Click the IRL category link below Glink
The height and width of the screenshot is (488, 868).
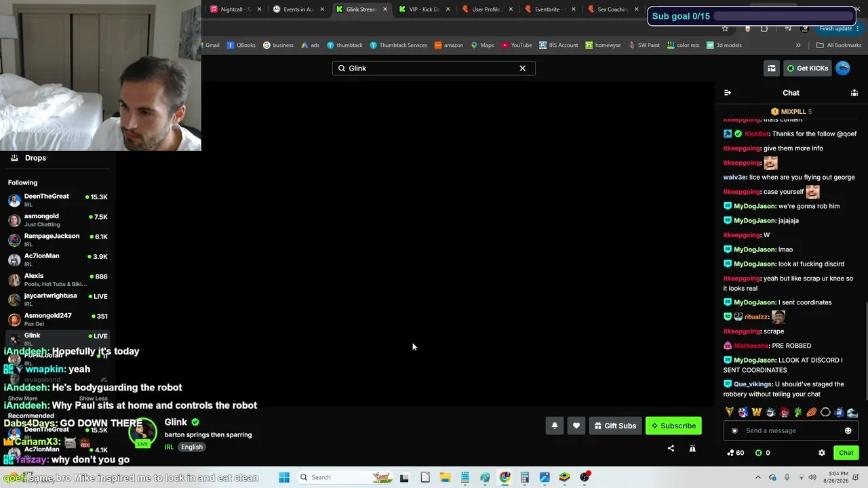[x=169, y=447]
